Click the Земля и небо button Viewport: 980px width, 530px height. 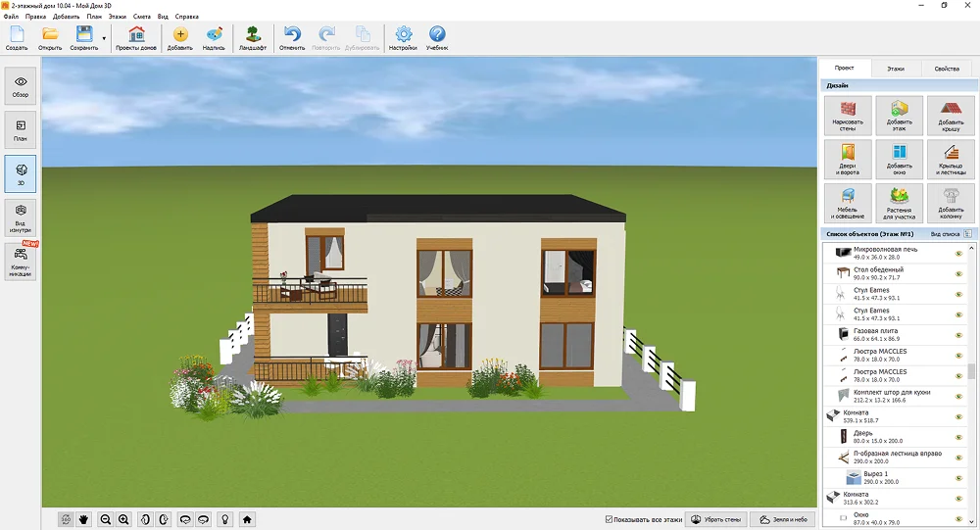[x=784, y=519]
